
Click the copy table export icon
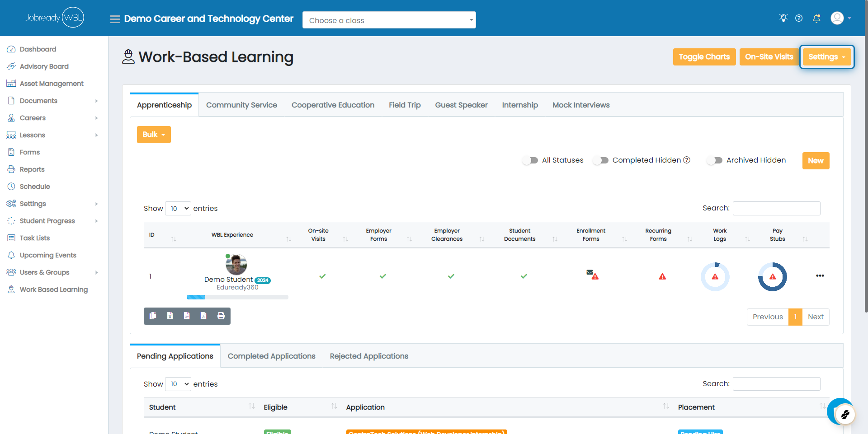pos(153,316)
